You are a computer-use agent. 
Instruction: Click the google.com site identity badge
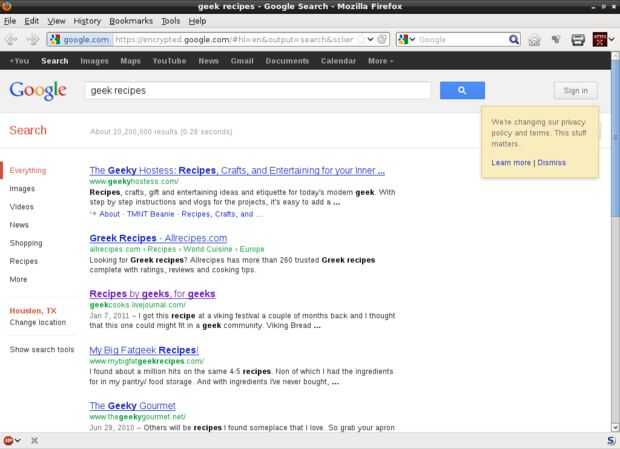coord(80,40)
